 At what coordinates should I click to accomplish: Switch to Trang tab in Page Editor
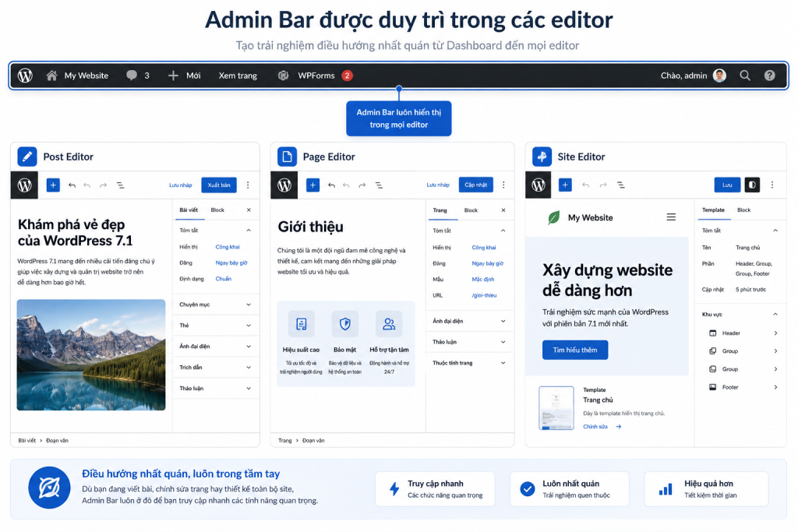(440, 210)
